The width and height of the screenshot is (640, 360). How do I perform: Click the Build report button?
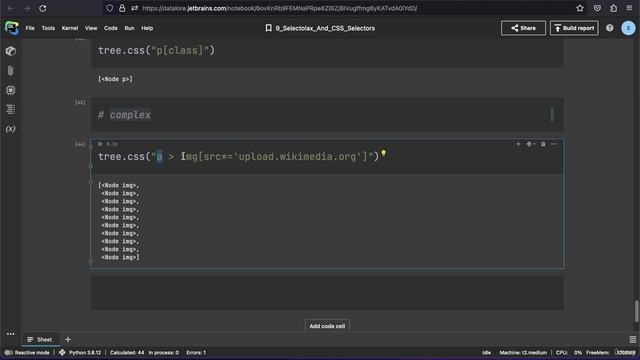click(574, 28)
